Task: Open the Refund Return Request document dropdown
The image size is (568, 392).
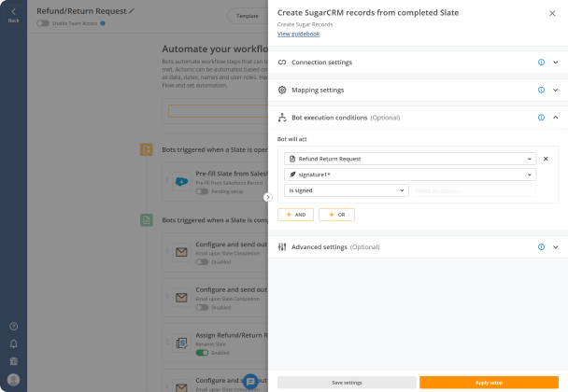Action: coord(410,159)
